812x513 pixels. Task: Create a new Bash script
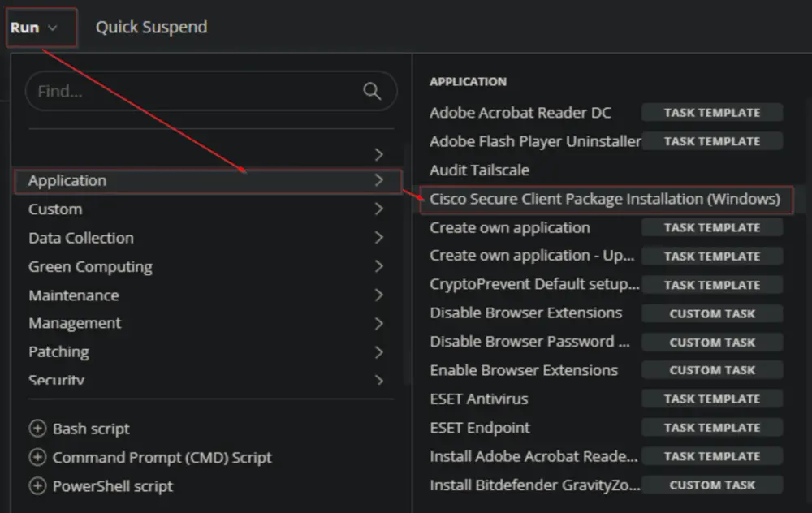click(91, 429)
